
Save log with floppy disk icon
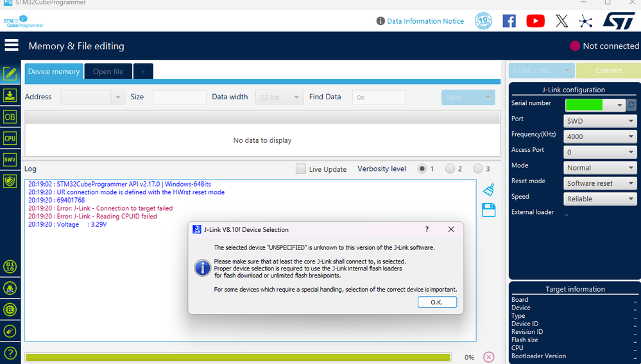point(489,210)
